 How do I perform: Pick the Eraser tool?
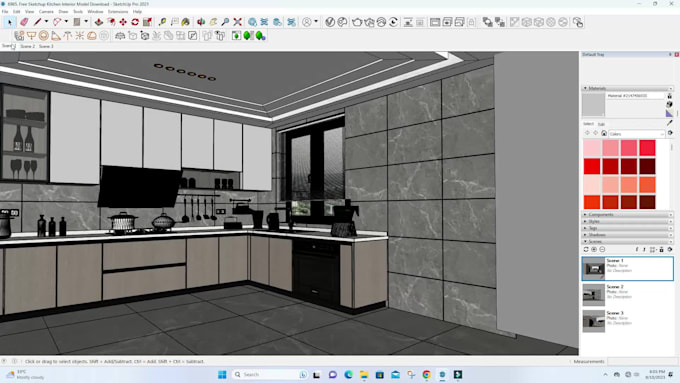(x=24, y=22)
